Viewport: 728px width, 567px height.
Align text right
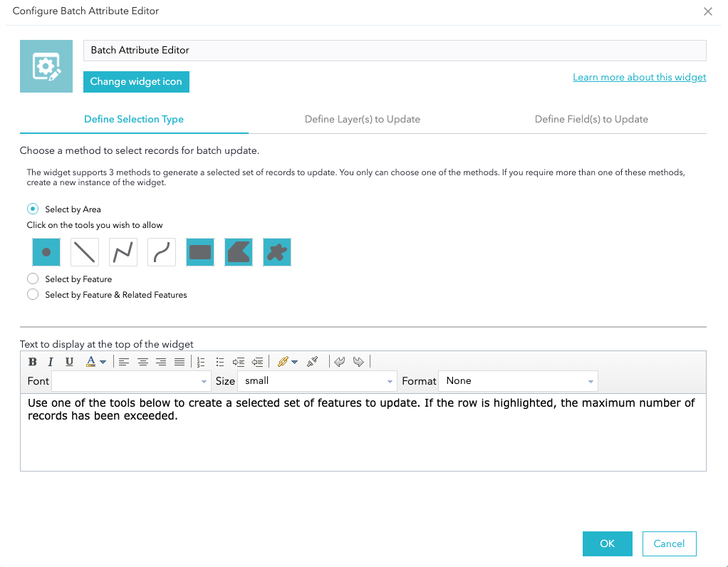coord(161,362)
